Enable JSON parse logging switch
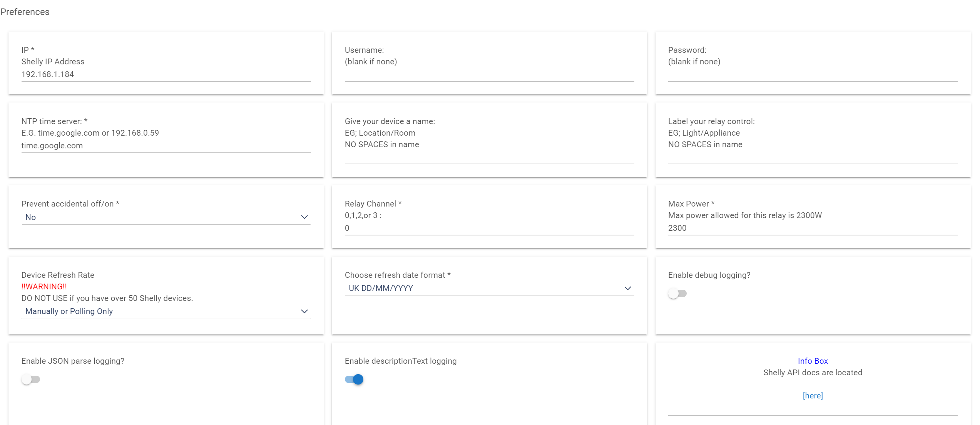 [x=31, y=380]
